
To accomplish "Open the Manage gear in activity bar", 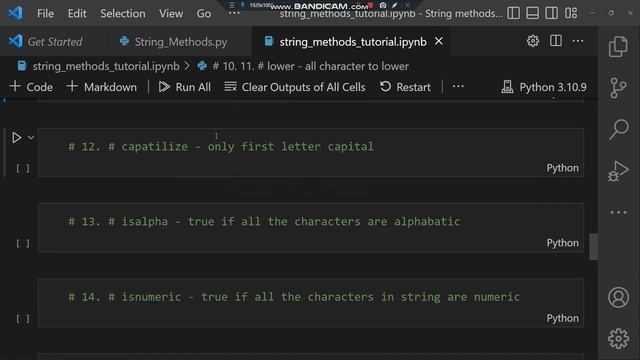I will 618,338.
